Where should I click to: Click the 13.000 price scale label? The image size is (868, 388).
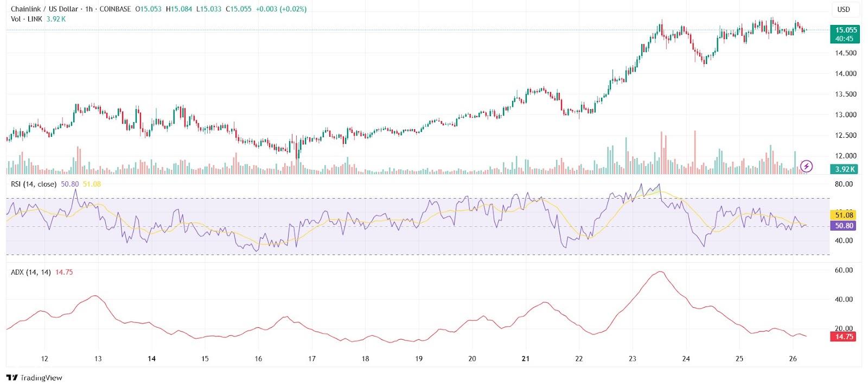(846, 115)
